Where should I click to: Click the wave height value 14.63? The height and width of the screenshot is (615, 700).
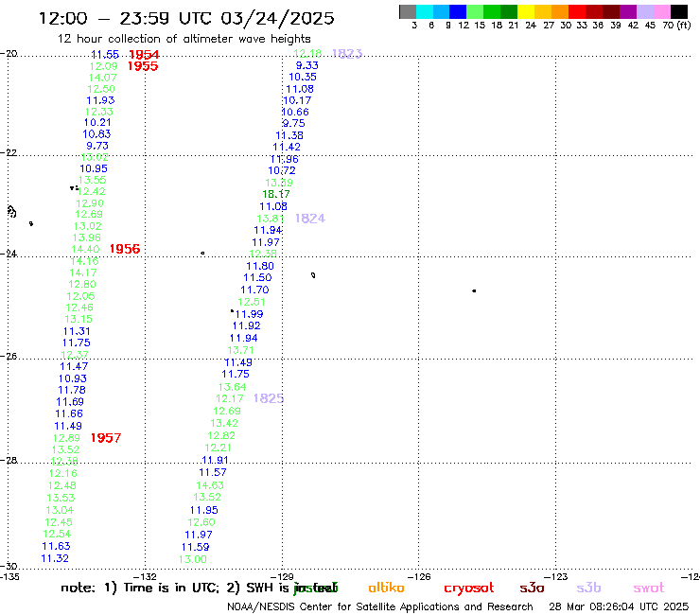(x=210, y=485)
